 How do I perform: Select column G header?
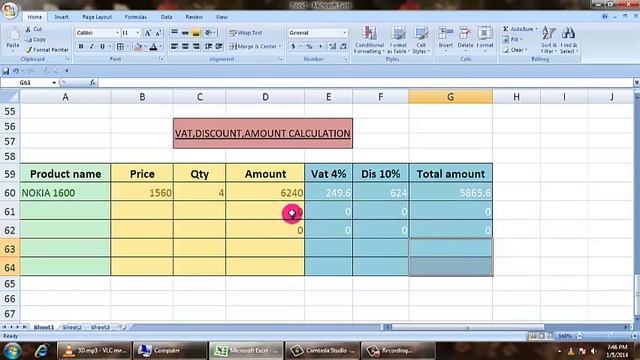[x=450, y=97]
